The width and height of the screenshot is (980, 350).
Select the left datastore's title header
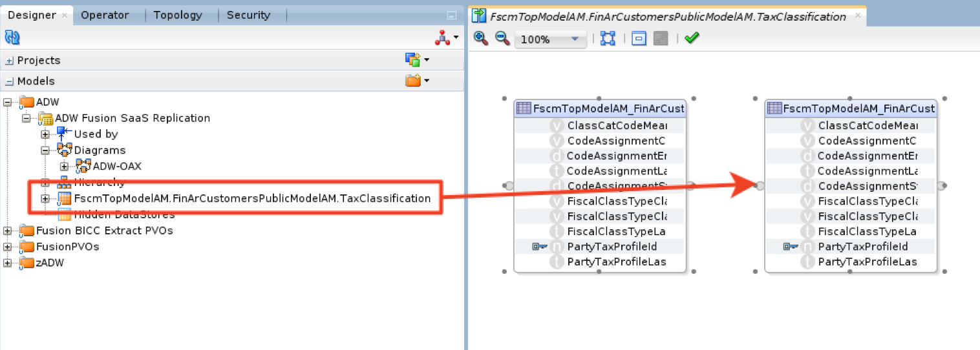point(600,108)
